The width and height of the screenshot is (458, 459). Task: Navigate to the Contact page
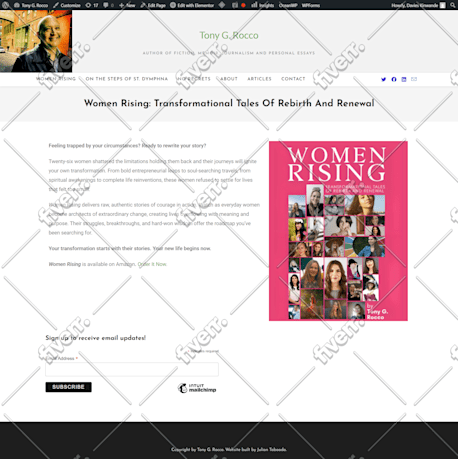click(293, 79)
